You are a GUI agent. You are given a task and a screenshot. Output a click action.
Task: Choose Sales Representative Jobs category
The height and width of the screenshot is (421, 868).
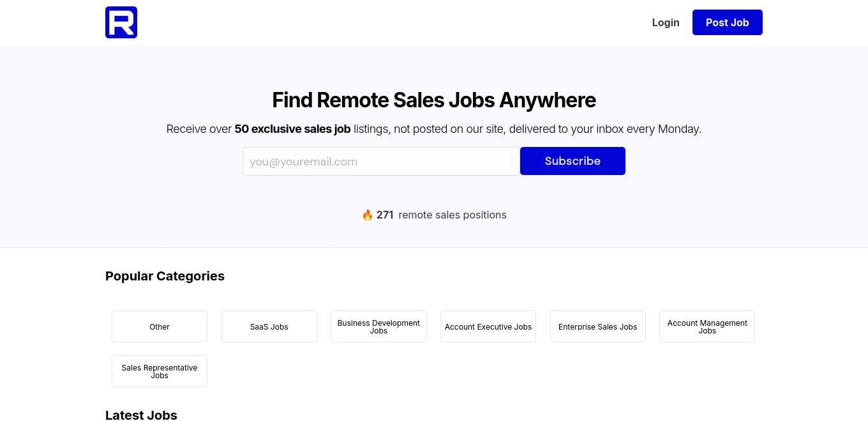click(x=160, y=371)
